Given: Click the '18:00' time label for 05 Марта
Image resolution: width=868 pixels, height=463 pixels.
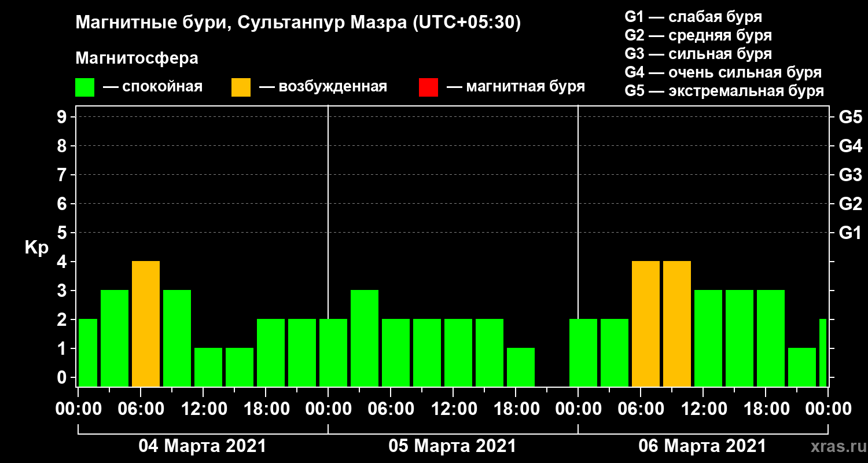Looking at the screenshot, I should pyautogui.click(x=516, y=409).
